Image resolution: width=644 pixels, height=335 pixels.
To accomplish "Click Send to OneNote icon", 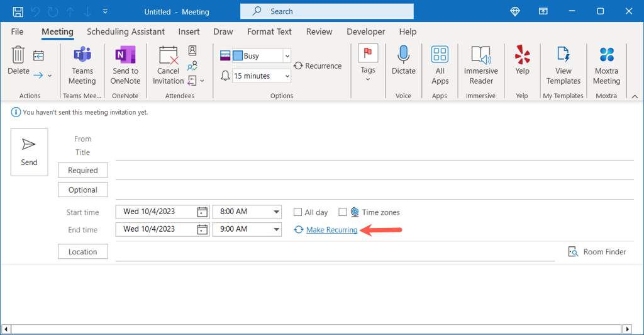I will click(x=125, y=57).
